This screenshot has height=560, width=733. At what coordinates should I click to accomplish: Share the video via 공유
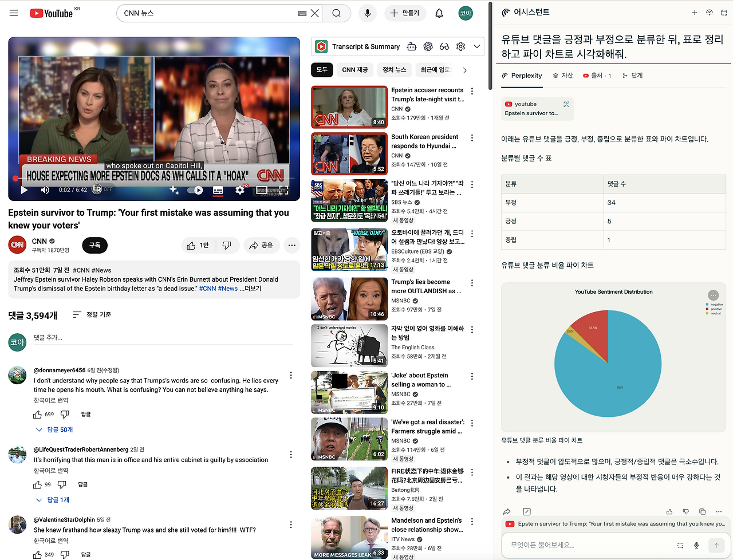point(261,245)
